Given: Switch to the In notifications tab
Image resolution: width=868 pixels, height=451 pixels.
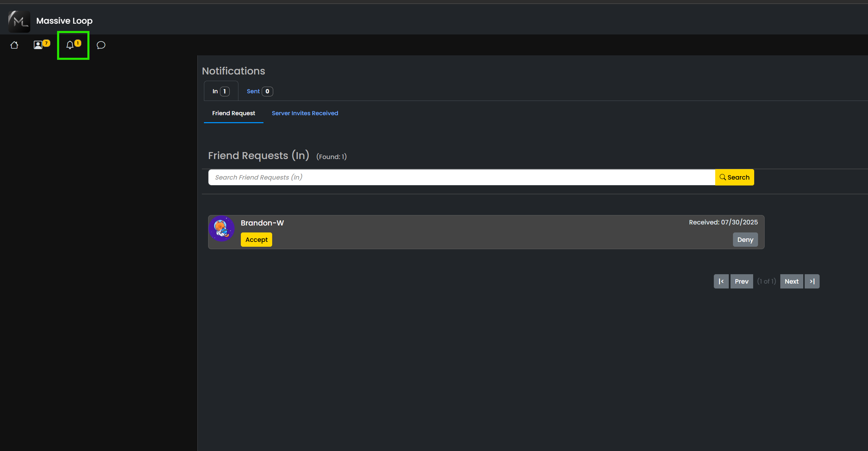Looking at the screenshot, I should point(221,91).
